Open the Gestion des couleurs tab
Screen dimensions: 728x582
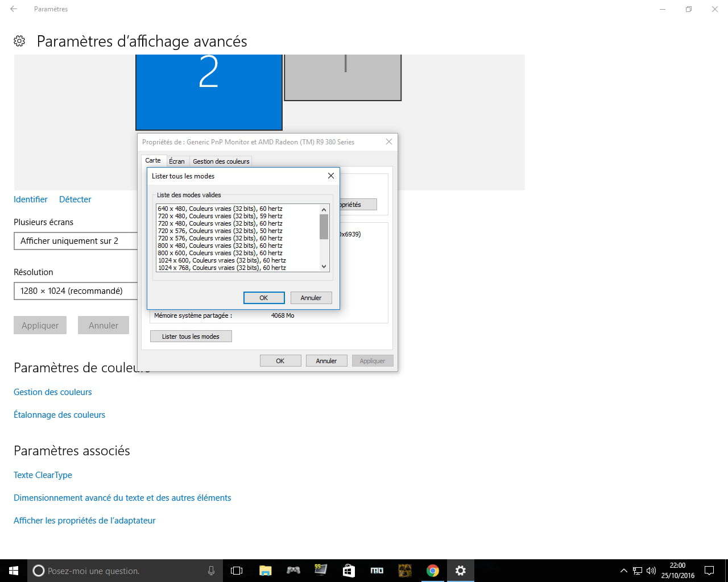(221, 161)
